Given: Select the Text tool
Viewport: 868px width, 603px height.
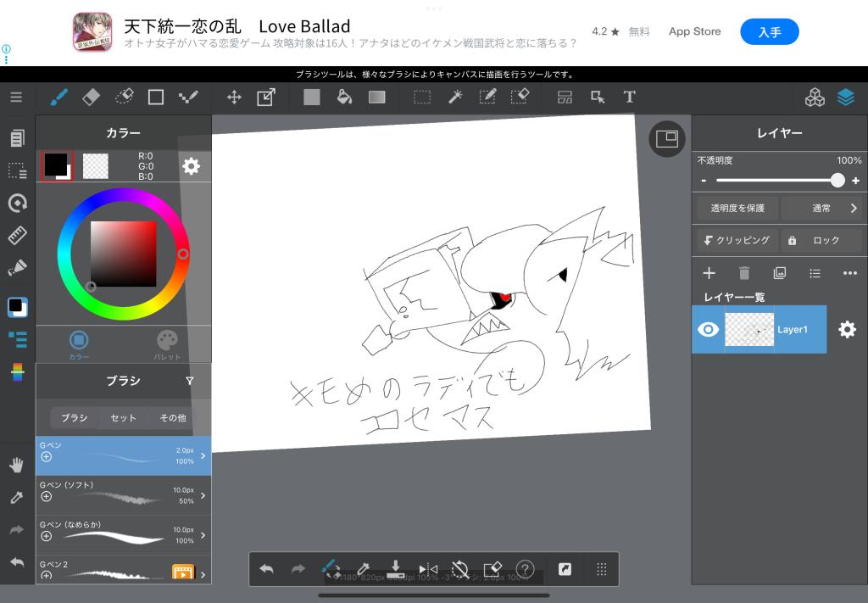Looking at the screenshot, I should pos(629,97).
